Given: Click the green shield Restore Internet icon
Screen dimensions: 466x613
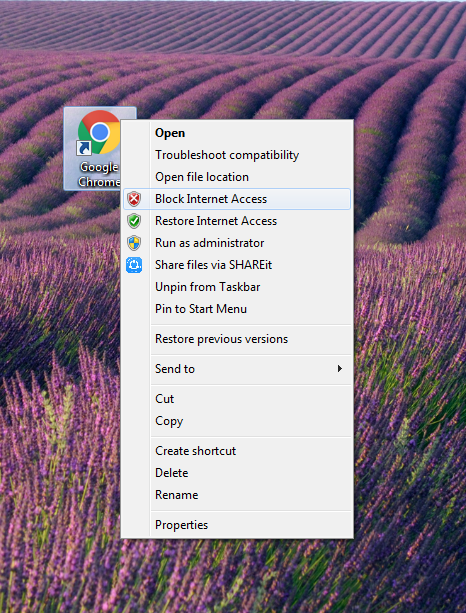Looking at the screenshot, I should tap(134, 221).
